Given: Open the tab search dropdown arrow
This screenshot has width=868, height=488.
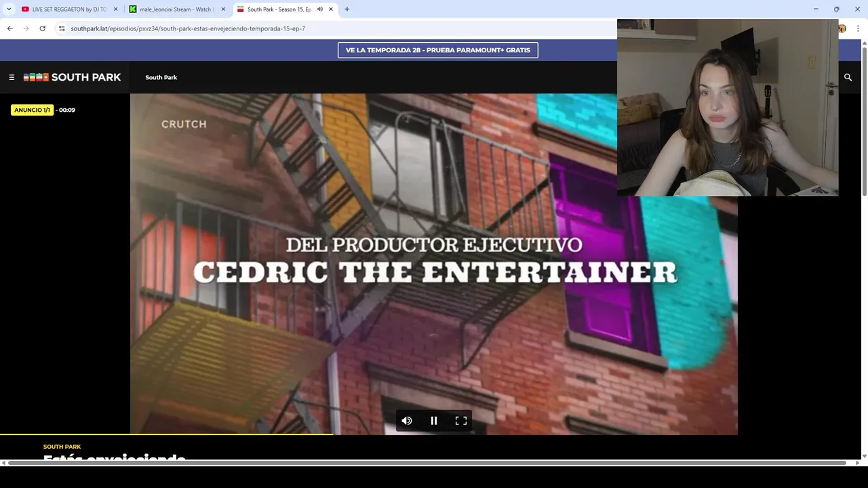Looking at the screenshot, I should click(x=8, y=9).
